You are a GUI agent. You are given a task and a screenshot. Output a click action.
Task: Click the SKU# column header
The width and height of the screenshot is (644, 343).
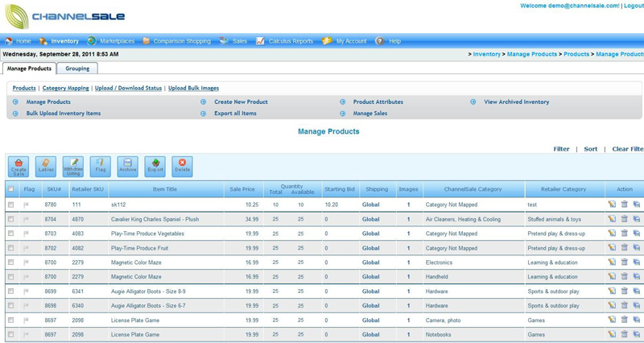54,189
